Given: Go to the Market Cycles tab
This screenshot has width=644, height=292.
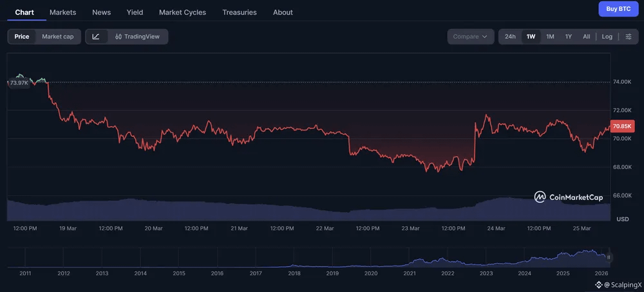Looking at the screenshot, I should (182, 12).
